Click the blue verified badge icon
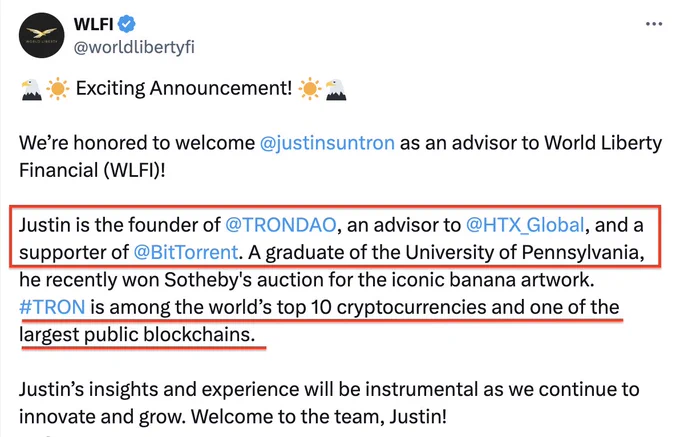The width and height of the screenshot is (680, 437). [x=127, y=24]
